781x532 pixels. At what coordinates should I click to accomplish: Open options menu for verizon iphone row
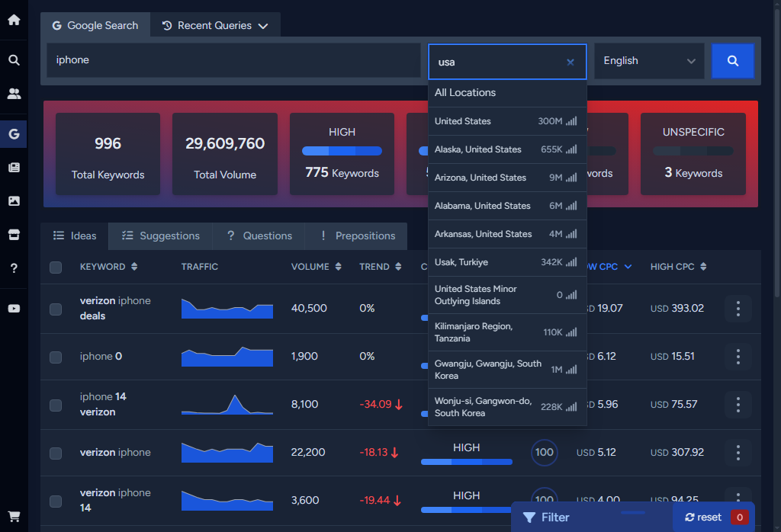pyautogui.click(x=738, y=453)
